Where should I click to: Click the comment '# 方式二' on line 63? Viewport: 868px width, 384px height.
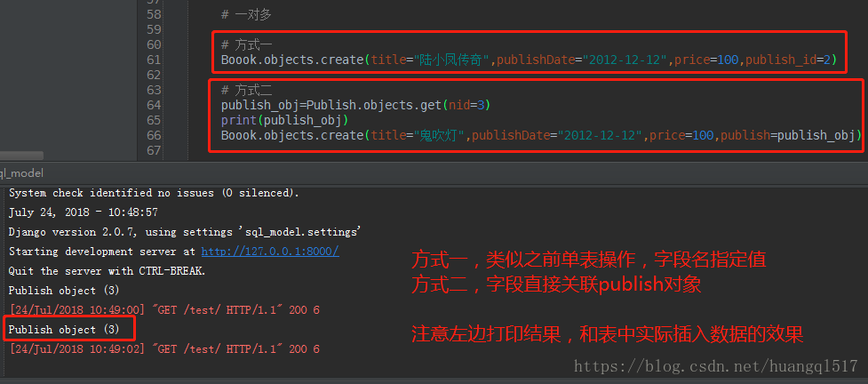(246, 91)
